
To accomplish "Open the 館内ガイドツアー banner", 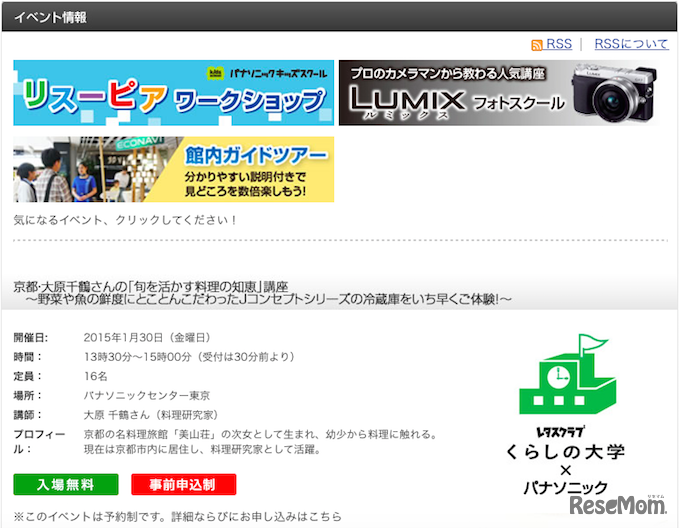I will tap(173, 169).
